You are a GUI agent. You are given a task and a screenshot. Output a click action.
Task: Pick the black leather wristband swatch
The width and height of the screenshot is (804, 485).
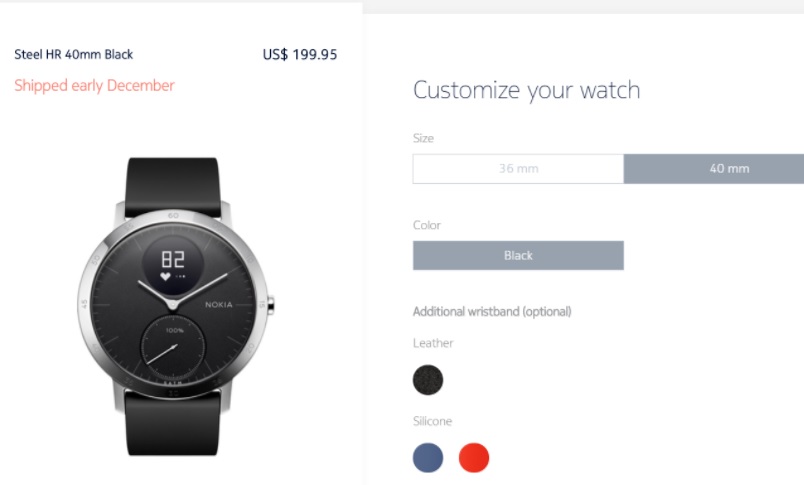click(428, 380)
